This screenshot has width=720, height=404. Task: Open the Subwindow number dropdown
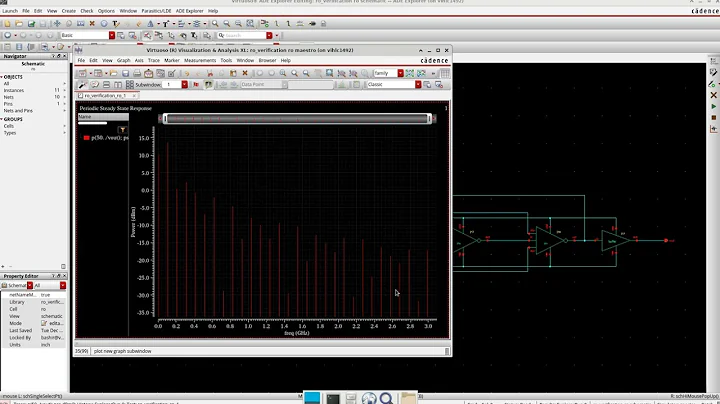point(185,84)
